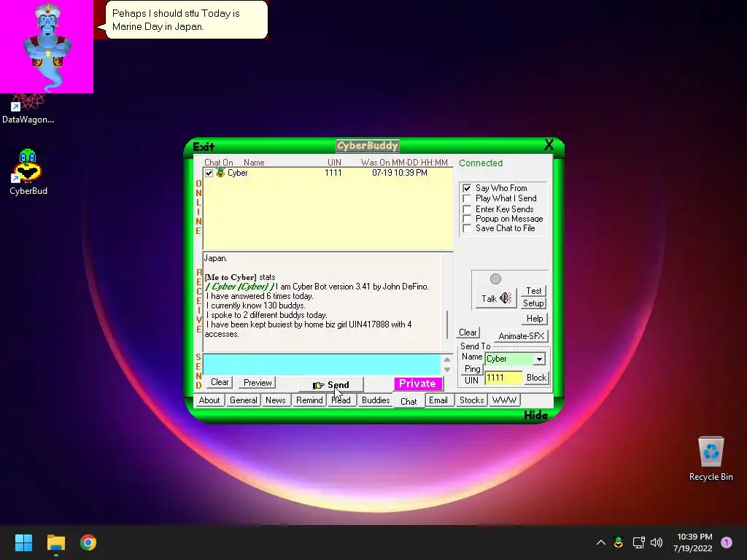747x560 pixels.
Task: Enable Save Chat to File
Action: [467, 228]
